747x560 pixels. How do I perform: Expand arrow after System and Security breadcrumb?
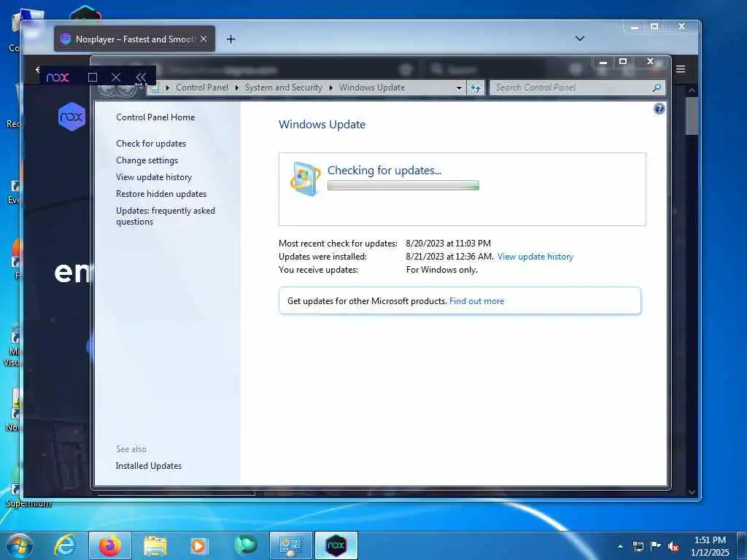pyautogui.click(x=330, y=88)
